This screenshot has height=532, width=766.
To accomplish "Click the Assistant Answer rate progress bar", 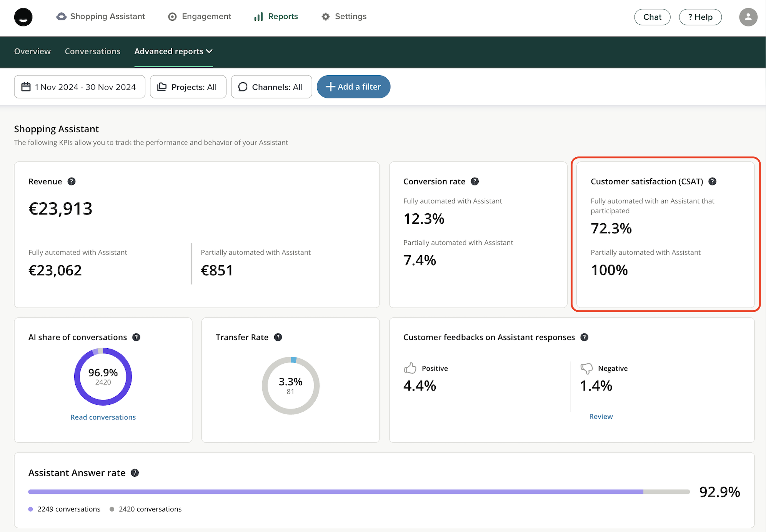I will coord(358,492).
